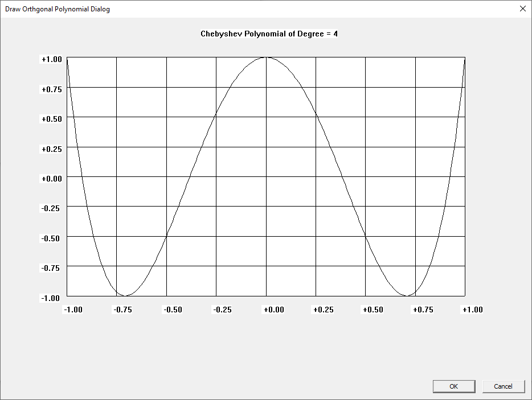
Task: Click the -0.25 label on the vertical axis
Action: point(52,208)
